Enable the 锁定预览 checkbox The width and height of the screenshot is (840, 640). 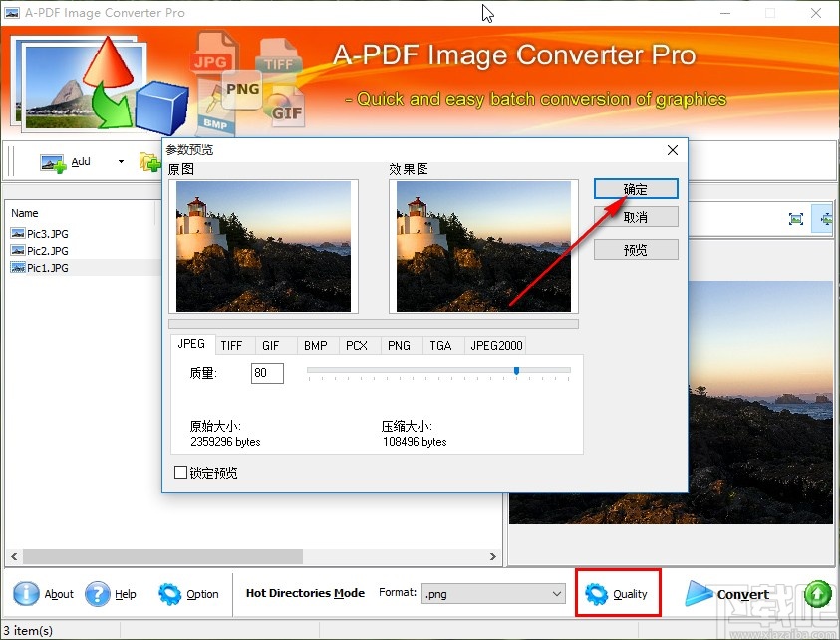coord(181,472)
